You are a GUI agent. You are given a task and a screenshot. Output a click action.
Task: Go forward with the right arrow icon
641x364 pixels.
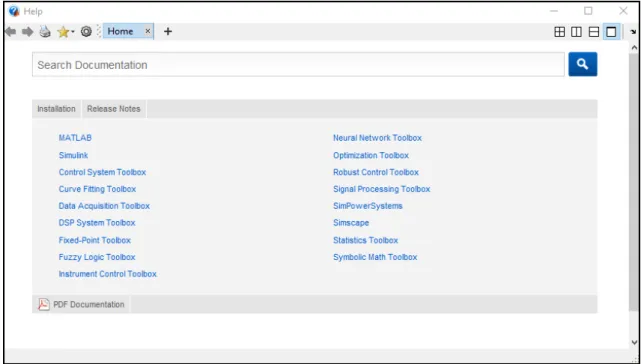point(27,31)
